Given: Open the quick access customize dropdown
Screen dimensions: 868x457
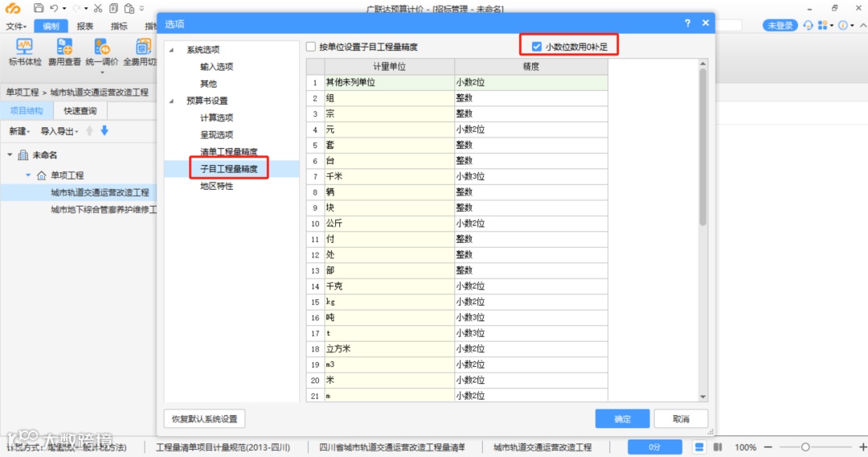Looking at the screenshot, I should pyautogui.click(x=141, y=8).
